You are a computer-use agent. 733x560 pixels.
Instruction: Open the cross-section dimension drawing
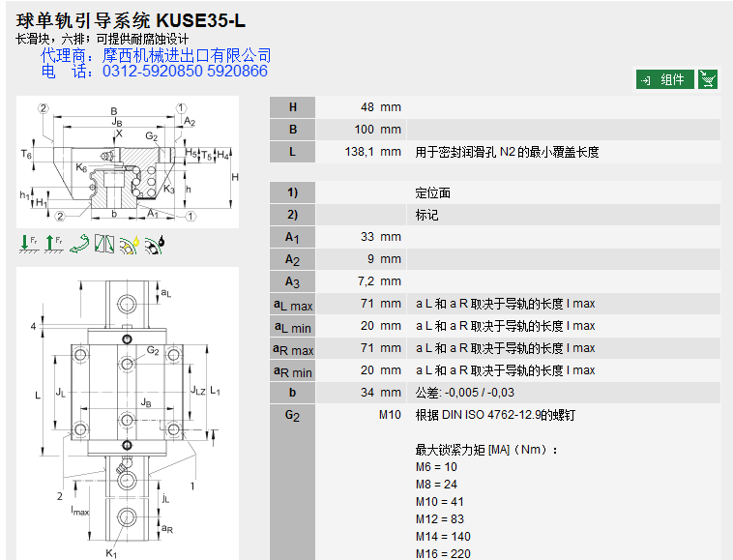128,162
